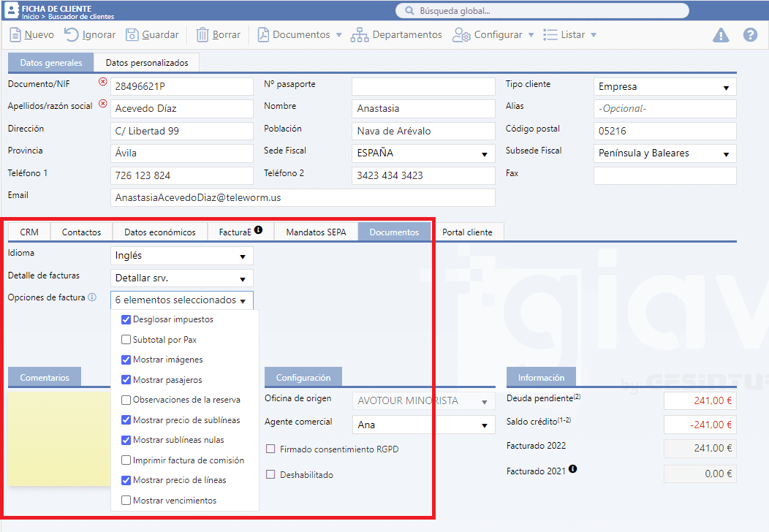Check Observaciones de la reserva option
The image size is (769, 532).
[x=126, y=400]
